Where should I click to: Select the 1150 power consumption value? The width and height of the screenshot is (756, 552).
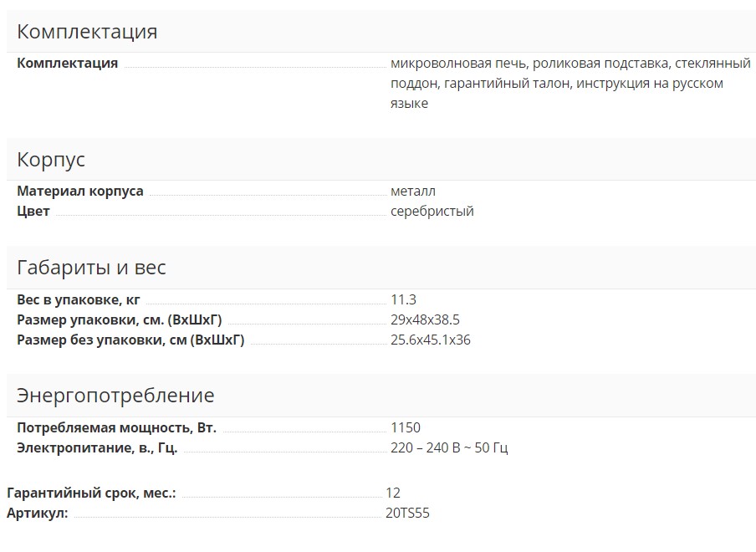pos(406,428)
